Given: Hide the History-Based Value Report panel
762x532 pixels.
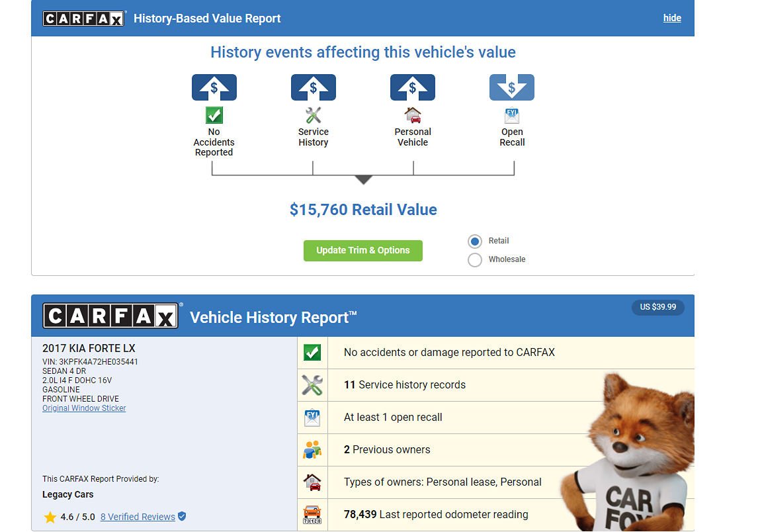Looking at the screenshot, I should 672,18.
